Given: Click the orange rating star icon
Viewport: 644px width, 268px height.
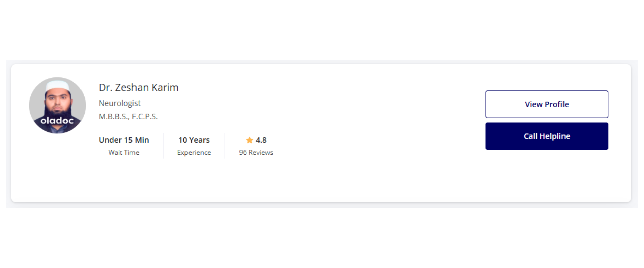Looking at the screenshot, I should (x=249, y=140).
